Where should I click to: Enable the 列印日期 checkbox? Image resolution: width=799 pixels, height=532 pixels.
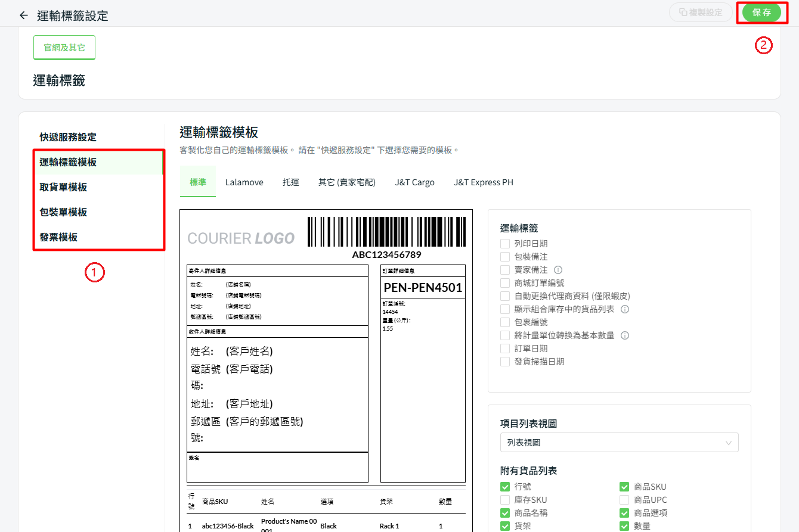coord(505,244)
